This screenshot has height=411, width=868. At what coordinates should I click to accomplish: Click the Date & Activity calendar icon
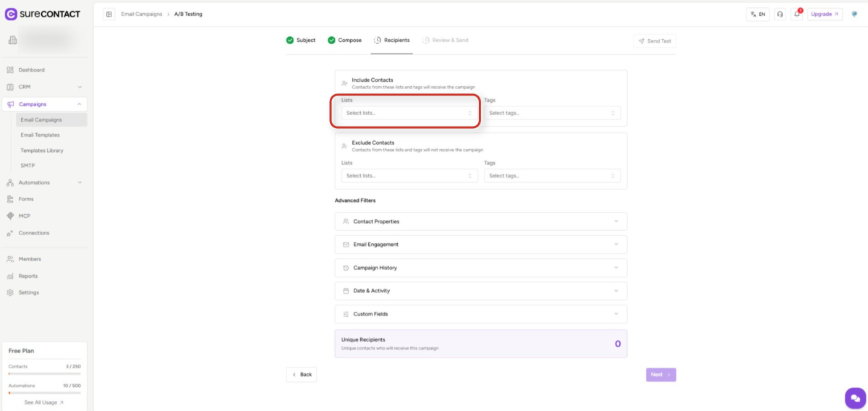click(346, 291)
